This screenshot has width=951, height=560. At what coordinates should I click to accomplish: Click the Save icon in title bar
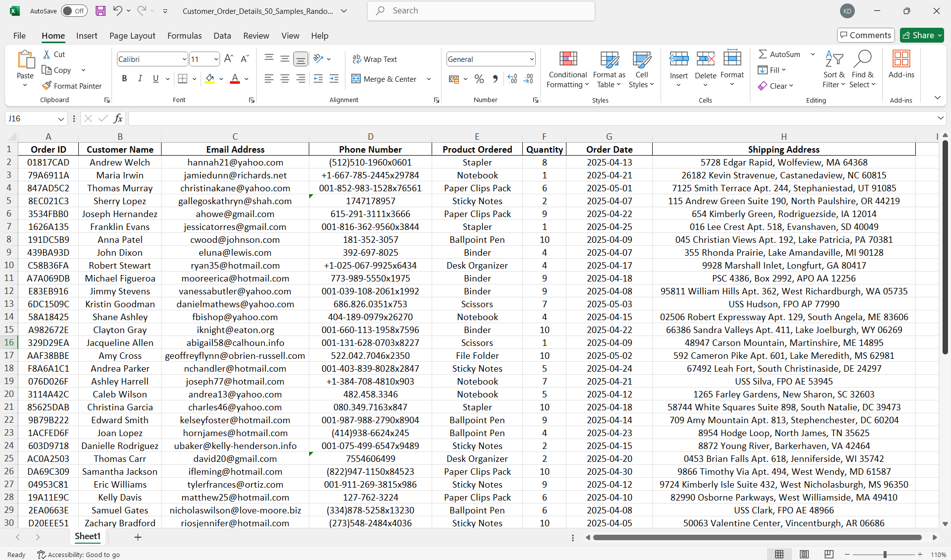(x=101, y=11)
